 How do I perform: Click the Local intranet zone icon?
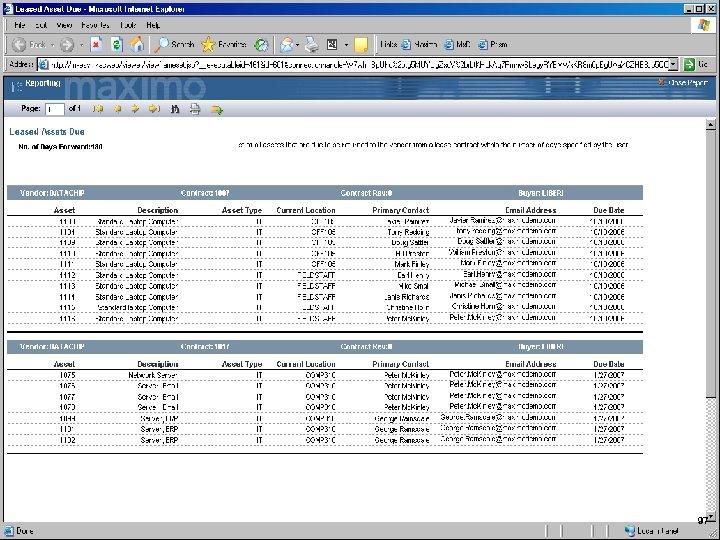(630, 531)
